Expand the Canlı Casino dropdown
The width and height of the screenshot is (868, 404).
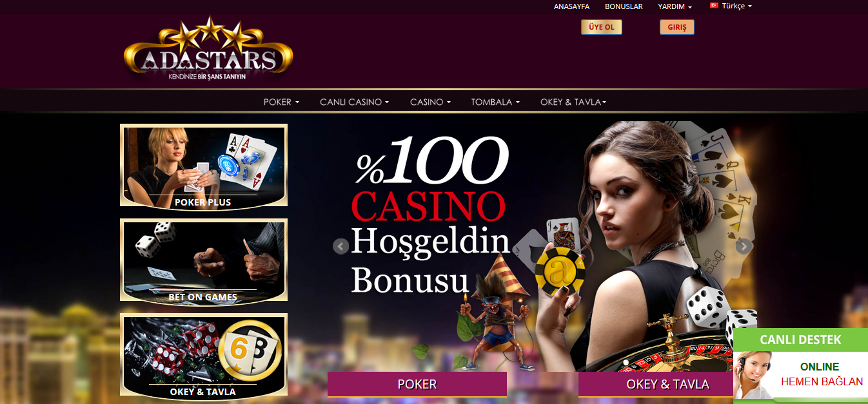click(354, 102)
